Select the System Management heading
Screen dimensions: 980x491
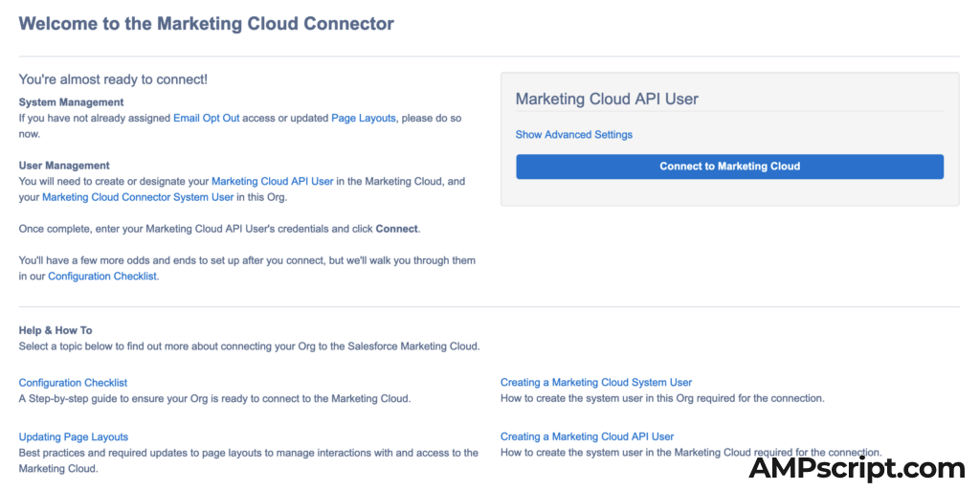71,102
